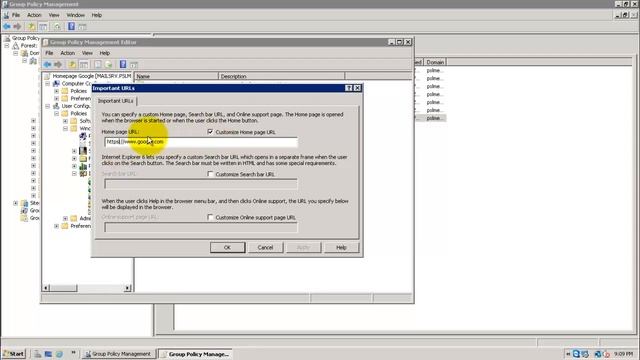Image resolution: width=640 pixels, height=360 pixels.
Task: Click left arrow on Editor tree horizontal scrollbar
Action: pos(46,288)
